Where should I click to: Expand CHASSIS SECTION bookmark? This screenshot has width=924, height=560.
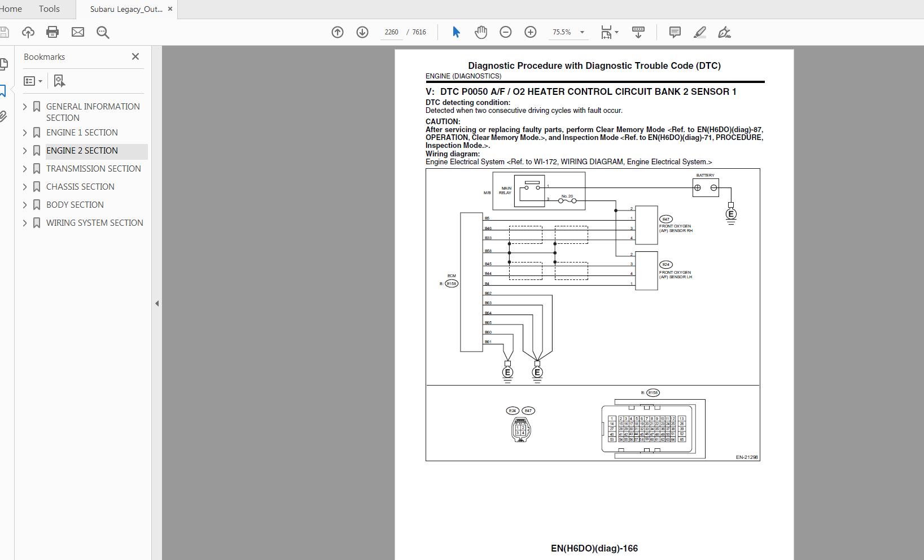[24, 187]
